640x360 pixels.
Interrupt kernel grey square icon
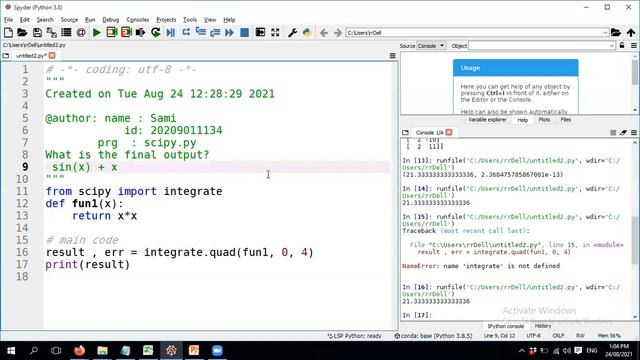coord(613,133)
